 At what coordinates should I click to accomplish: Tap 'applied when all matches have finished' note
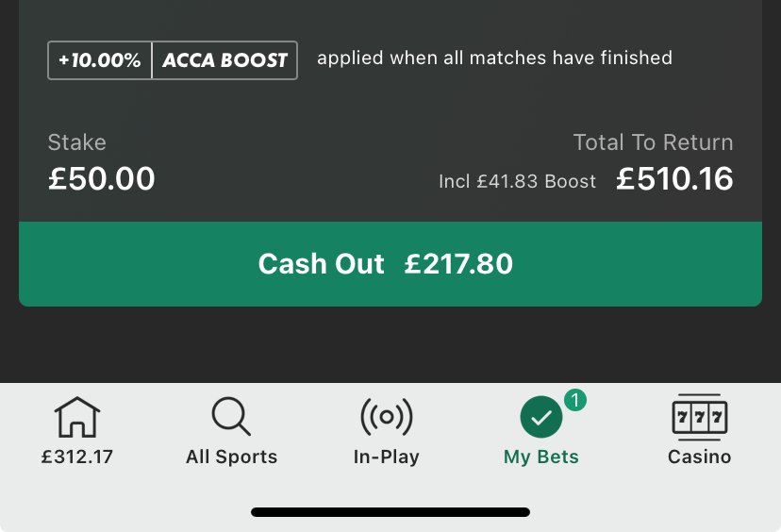coord(494,58)
